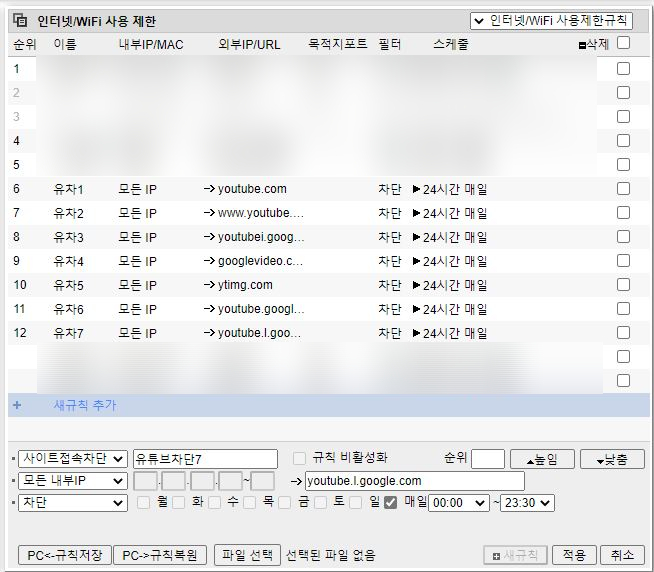Screen dimensions: 654x572
Task: Click the 새규칙 추가 link
Action: (85, 405)
